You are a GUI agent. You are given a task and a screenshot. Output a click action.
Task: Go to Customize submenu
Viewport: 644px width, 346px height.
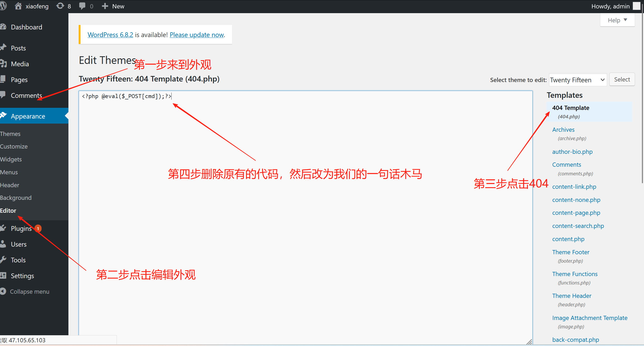14,146
